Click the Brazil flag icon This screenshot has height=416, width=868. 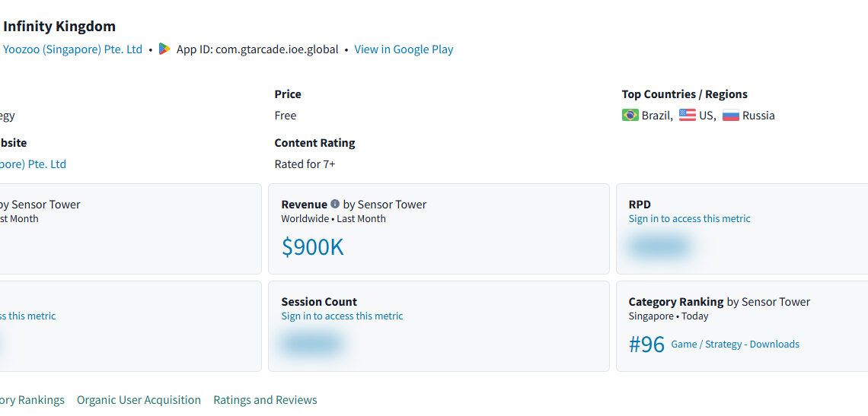point(630,116)
